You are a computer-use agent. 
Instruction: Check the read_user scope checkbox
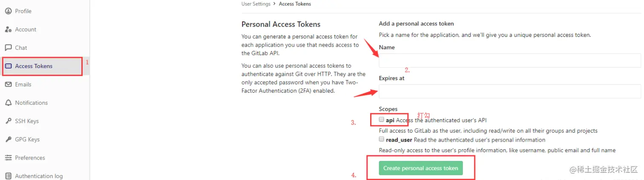(x=382, y=139)
